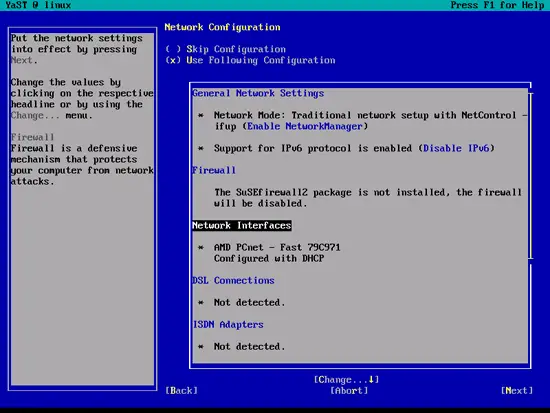
Task: Click the 'YaST @ linux' title text
Action: [38, 5]
